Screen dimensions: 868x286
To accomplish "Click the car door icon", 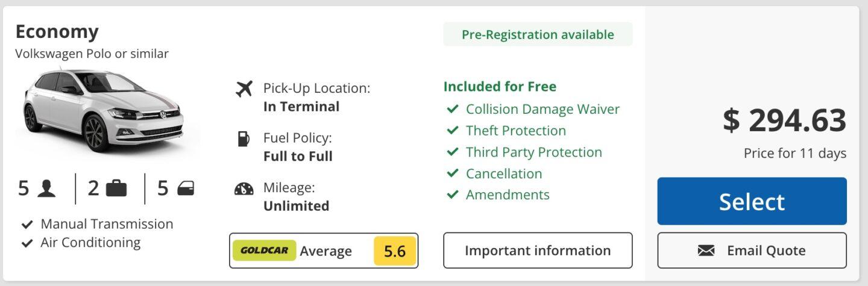I will [x=186, y=189].
